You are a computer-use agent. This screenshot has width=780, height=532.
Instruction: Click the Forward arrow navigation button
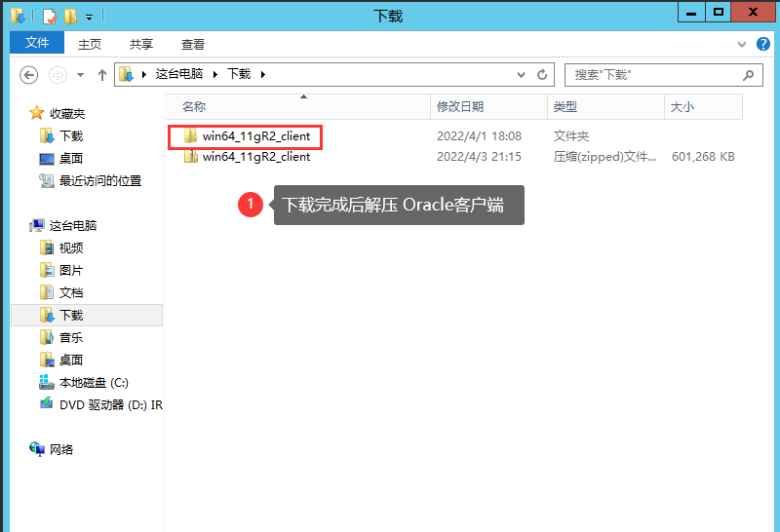click(58, 75)
